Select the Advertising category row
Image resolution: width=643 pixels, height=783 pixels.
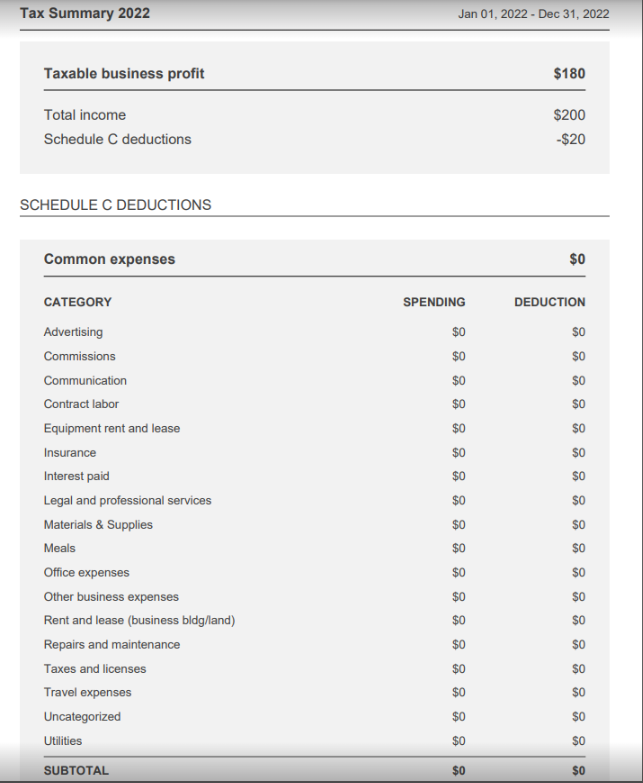pyautogui.click(x=73, y=332)
